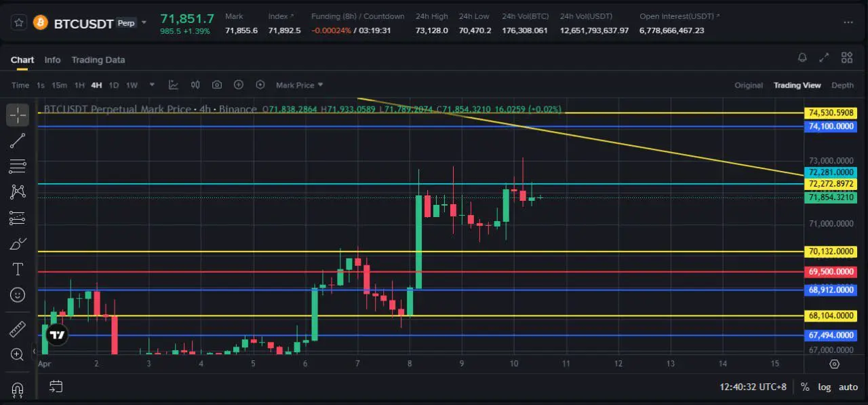Open the price scale settings circle icon
This screenshot has width=868, height=405.
click(834, 364)
